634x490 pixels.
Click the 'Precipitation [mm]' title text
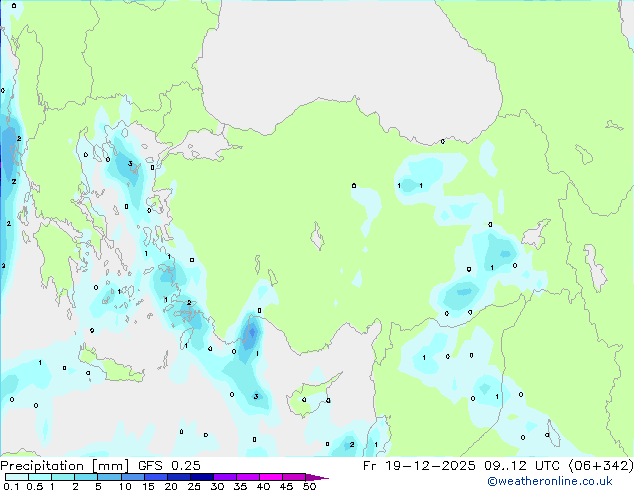[65, 466]
